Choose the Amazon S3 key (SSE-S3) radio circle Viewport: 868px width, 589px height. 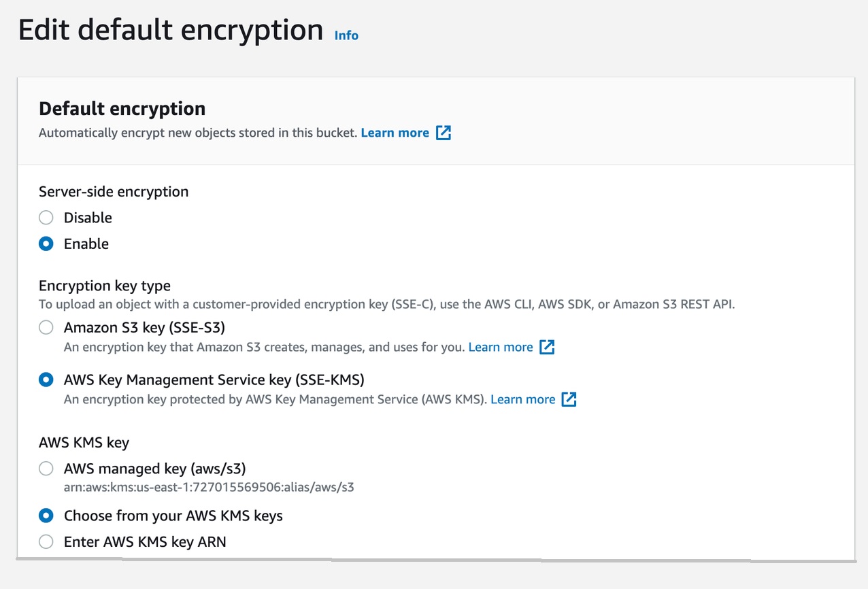(46, 328)
